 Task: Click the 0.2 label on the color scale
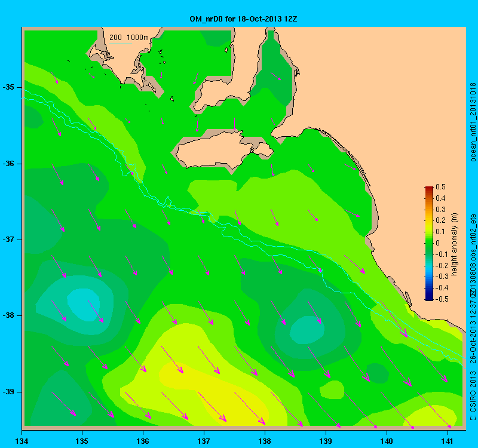pos(440,220)
